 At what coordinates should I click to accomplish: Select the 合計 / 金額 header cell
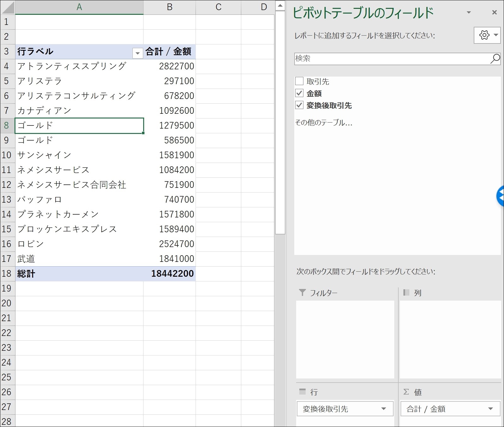click(x=169, y=51)
